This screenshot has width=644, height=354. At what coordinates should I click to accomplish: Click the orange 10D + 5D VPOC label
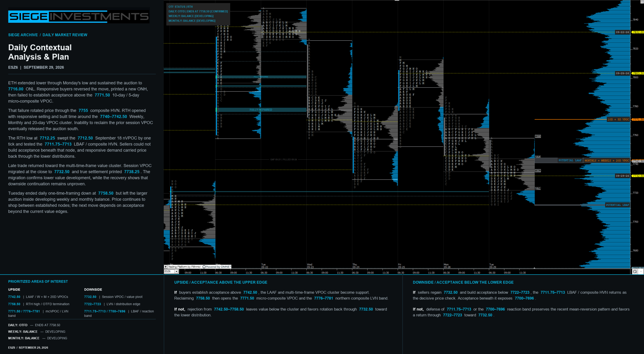coord(618,120)
